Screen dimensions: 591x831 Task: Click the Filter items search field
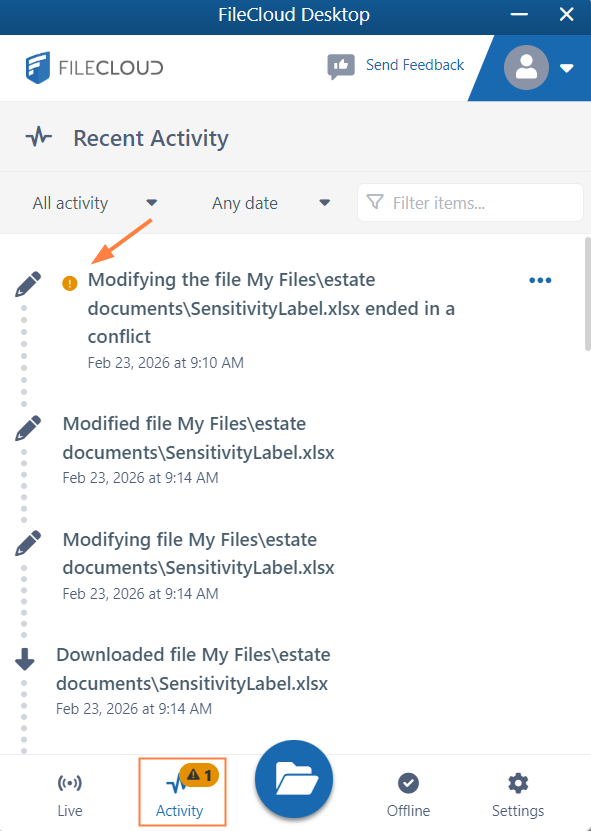(470, 202)
